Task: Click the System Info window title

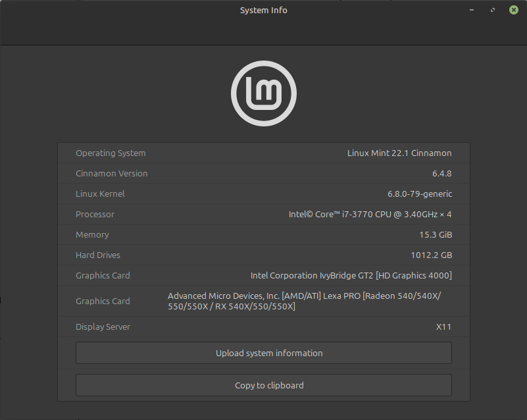Action: click(263, 10)
